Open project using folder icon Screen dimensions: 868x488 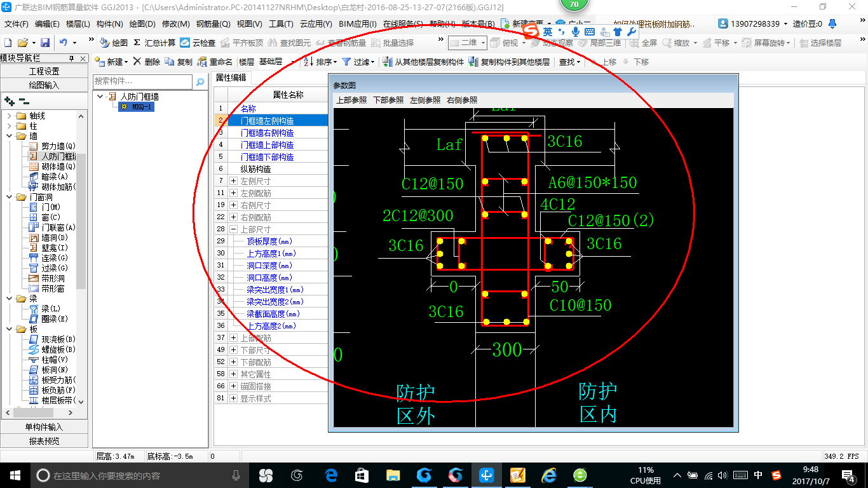(22, 43)
